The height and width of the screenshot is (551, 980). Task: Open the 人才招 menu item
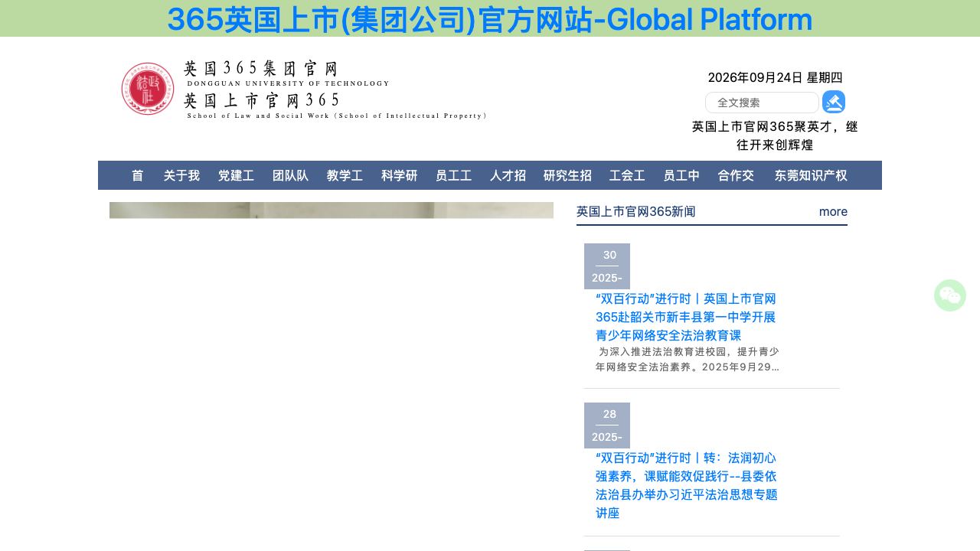tap(508, 175)
